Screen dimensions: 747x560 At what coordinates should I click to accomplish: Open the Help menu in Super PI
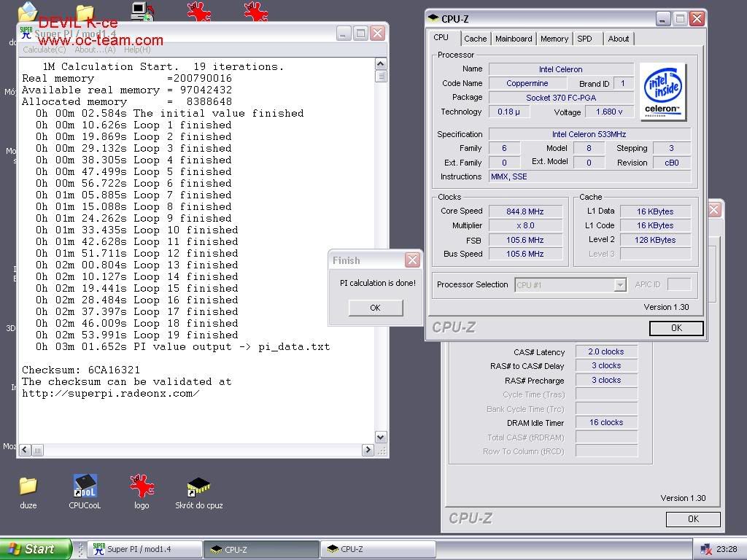137,50
